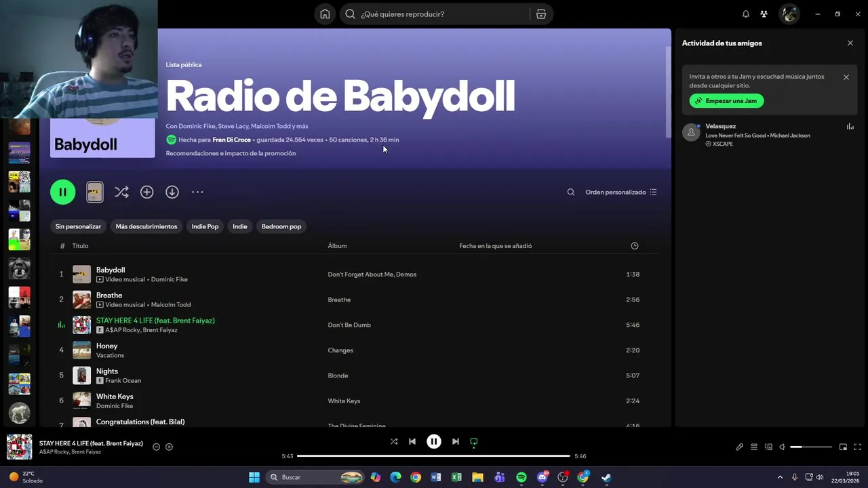Open the miniplayer icon
This screenshot has width=868, height=488.
coord(843,447)
